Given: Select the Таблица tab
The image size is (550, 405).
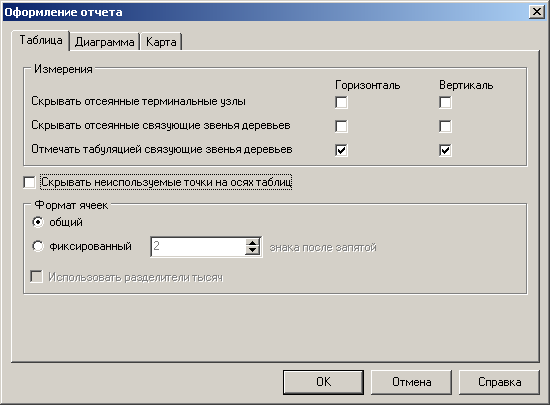Looking at the screenshot, I should (x=41, y=40).
